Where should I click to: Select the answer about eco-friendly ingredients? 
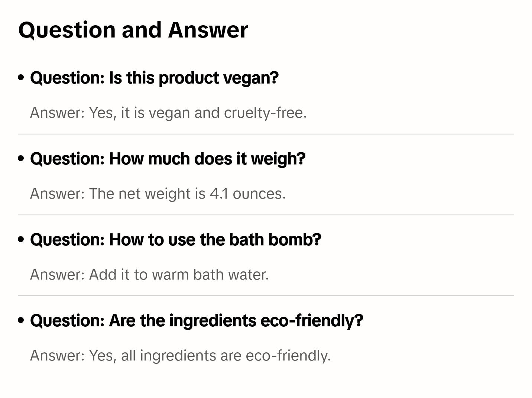point(181,356)
